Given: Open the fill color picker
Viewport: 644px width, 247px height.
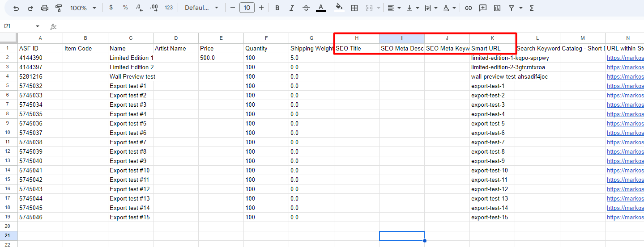Looking at the screenshot, I should click(340, 8).
